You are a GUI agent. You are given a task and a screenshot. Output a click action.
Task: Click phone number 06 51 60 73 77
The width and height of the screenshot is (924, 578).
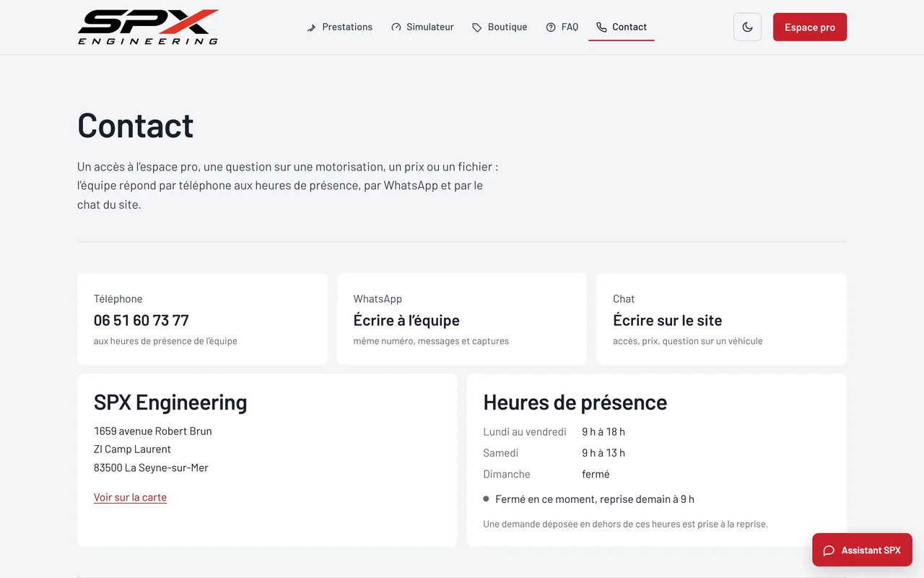coord(141,320)
